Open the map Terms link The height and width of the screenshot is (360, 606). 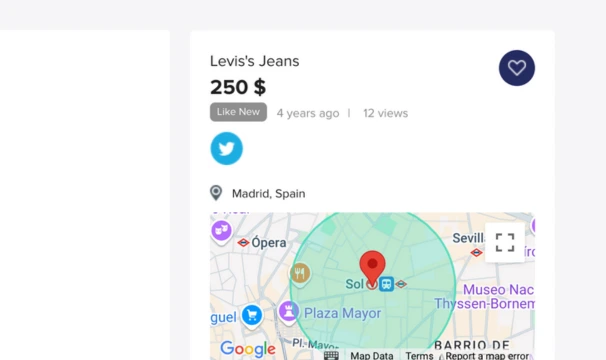pyautogui.click(x=419, y=355)
